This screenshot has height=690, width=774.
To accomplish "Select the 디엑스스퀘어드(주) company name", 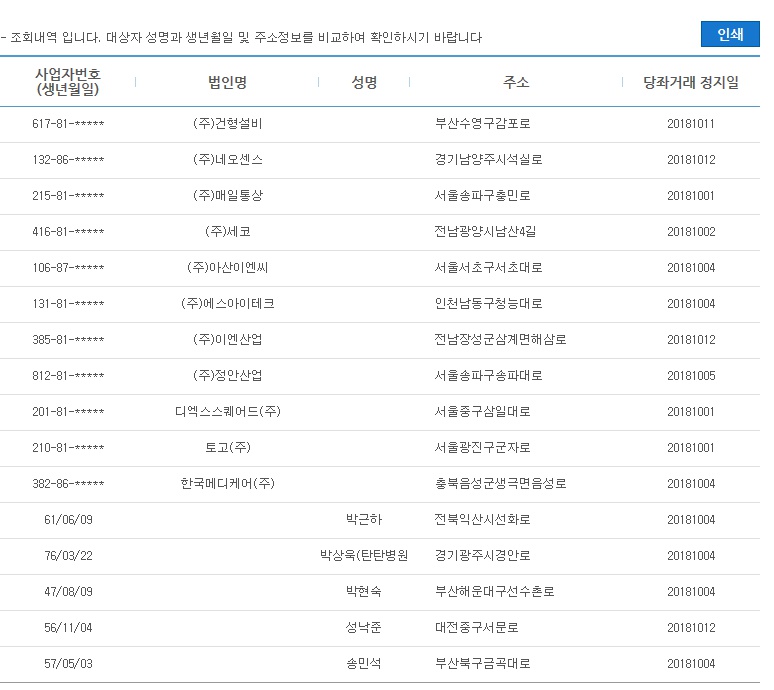I will tap(228, 412).
